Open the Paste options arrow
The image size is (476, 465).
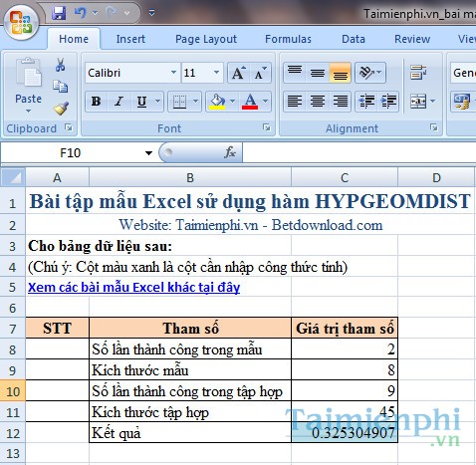[29, 111]
